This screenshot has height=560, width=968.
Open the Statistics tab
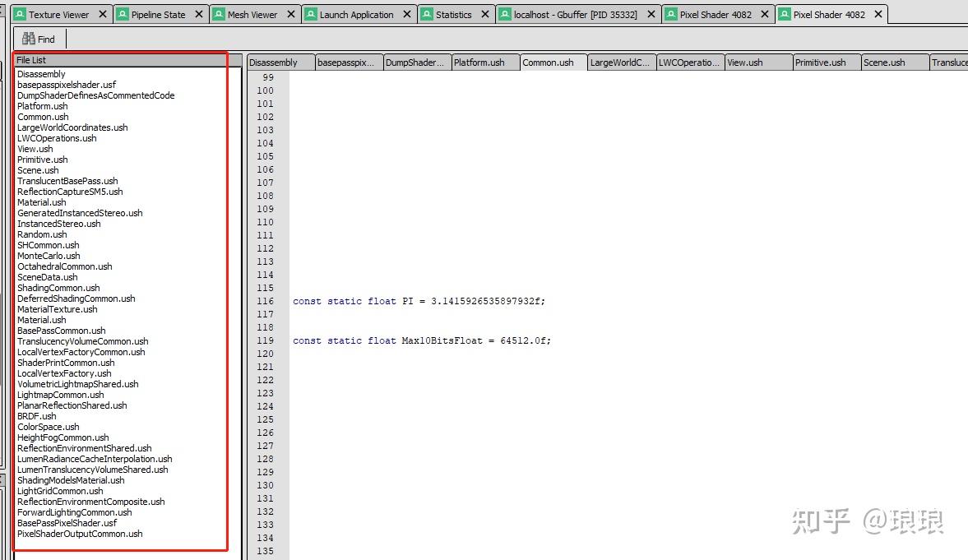click(x=452, y=13)
